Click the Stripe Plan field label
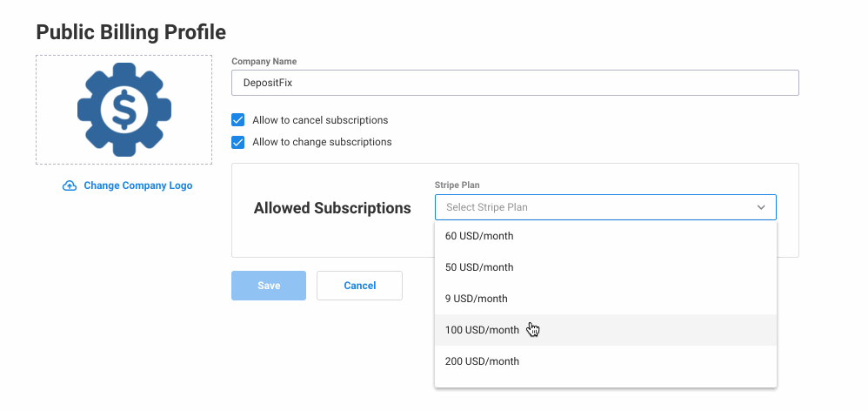 [457, 185]
